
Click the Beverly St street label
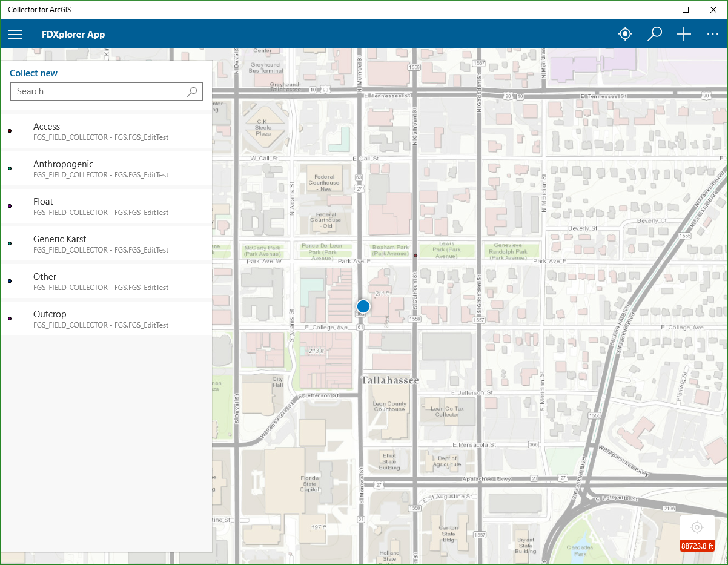click(x=583, y=228)
